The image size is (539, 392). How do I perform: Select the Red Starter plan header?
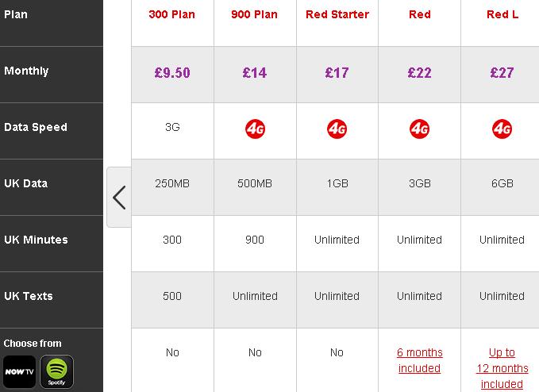[337, 14]
